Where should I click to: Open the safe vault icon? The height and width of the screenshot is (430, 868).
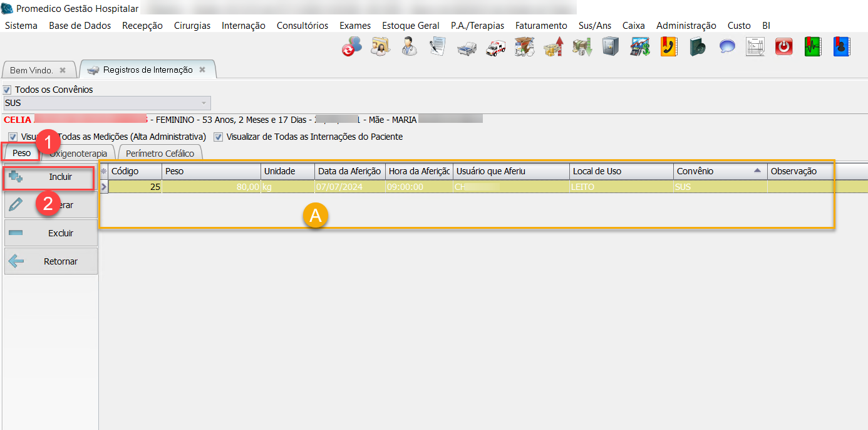[x=611, y=47]
